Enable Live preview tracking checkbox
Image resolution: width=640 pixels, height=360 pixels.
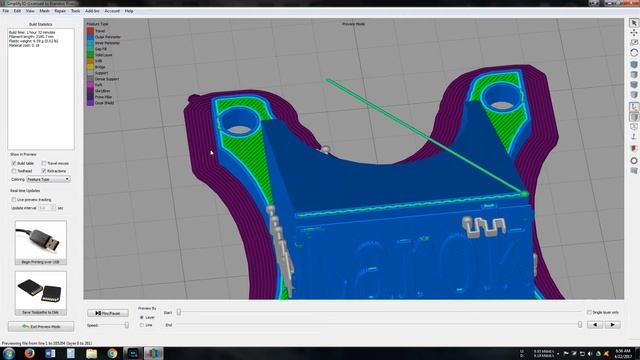pos(14,200)
